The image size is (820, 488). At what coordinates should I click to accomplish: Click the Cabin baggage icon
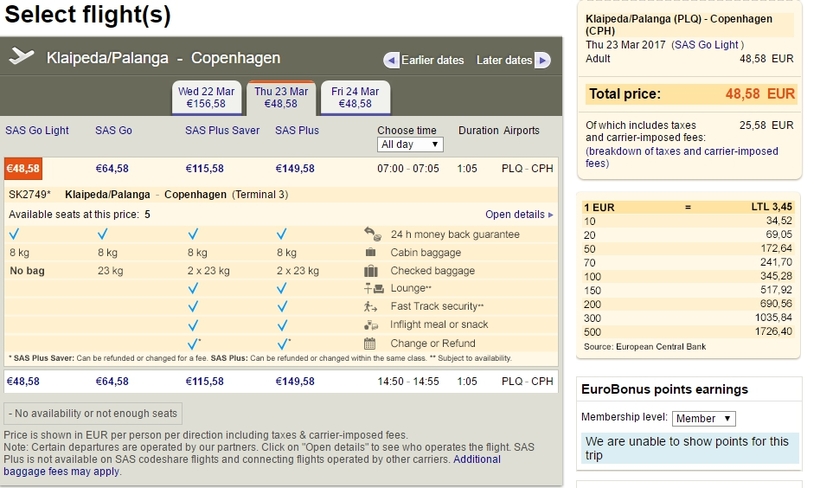tap(371, 253)
